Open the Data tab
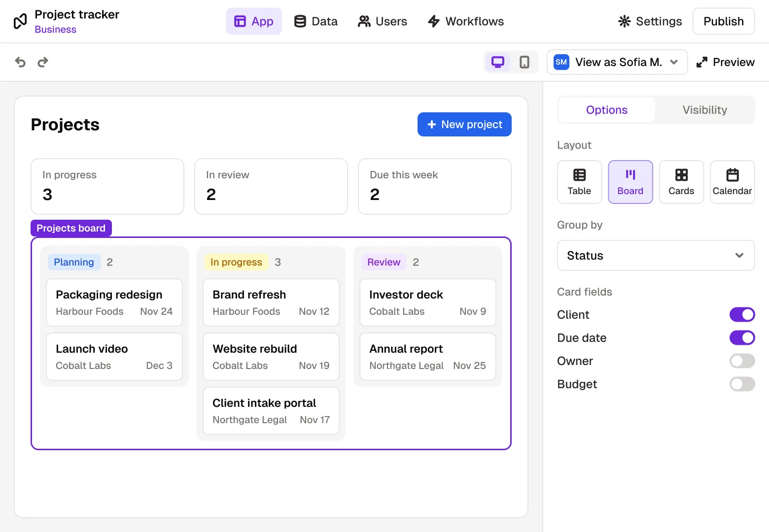769x532 pixels. [315, 21]
